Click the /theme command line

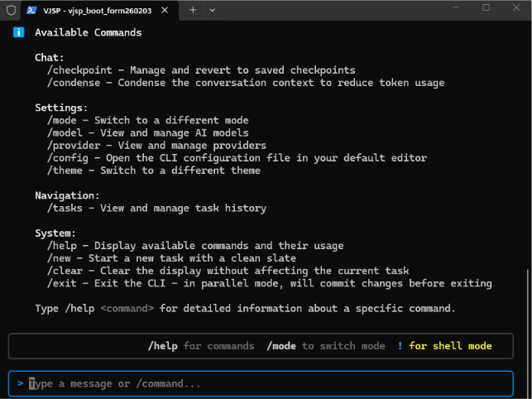[x=154, y=171]
